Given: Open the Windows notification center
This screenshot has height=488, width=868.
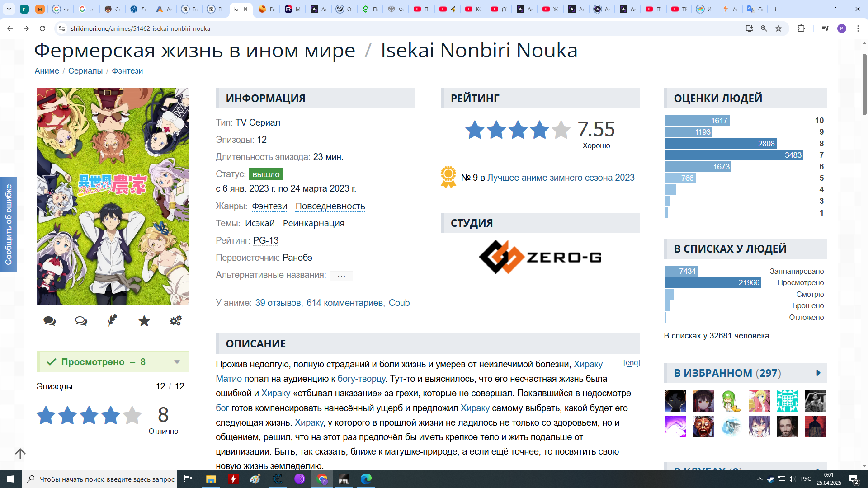Looking at the screenshot, I should point(854,479).
